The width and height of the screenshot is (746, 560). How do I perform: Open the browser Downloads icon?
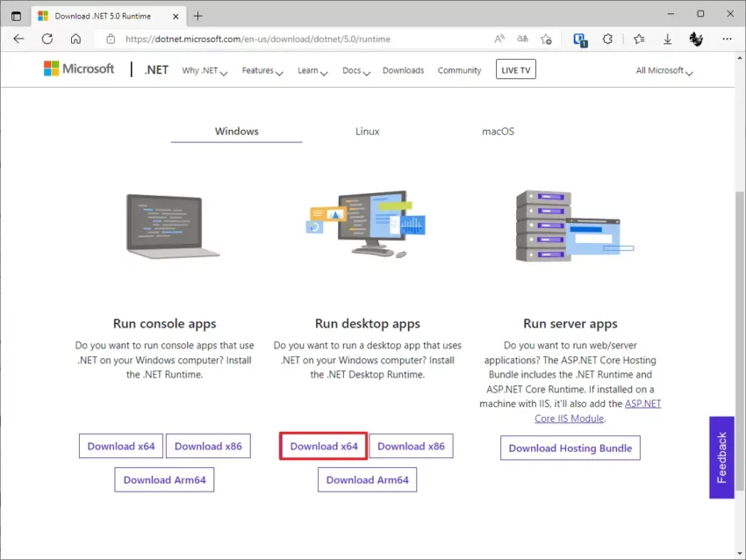coord(668,39)
